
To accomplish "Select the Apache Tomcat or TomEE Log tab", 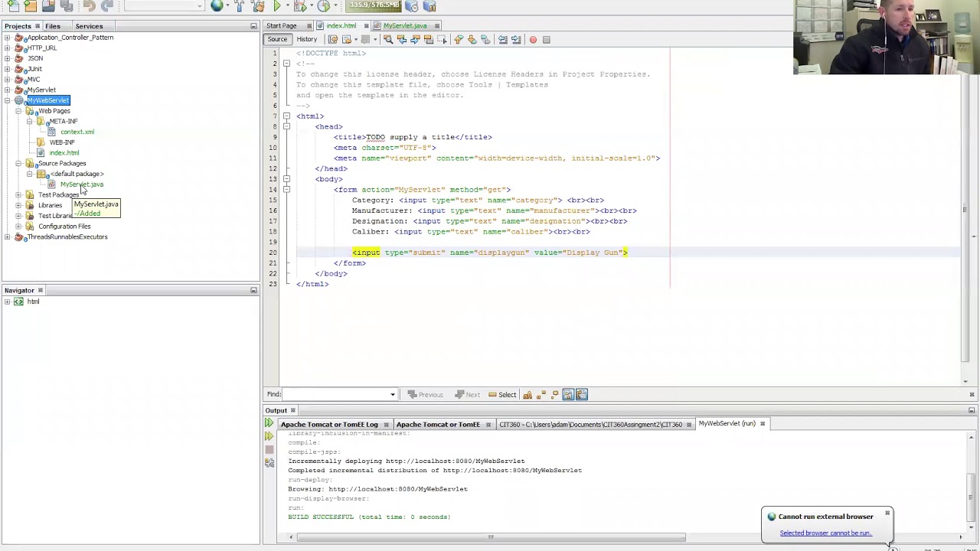I will coord(329,424).
